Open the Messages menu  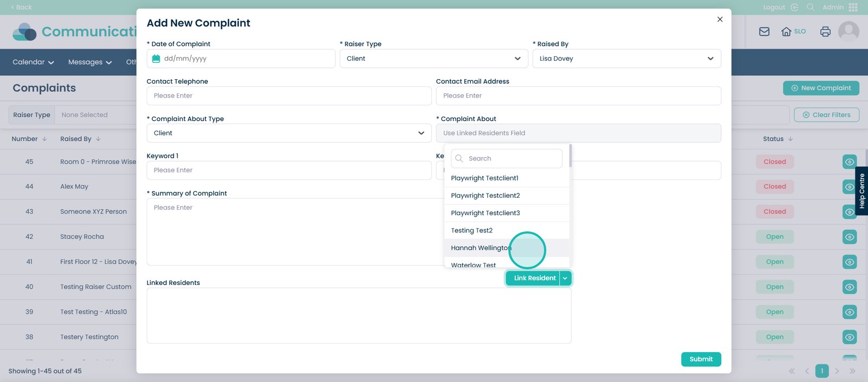[90, 62]
